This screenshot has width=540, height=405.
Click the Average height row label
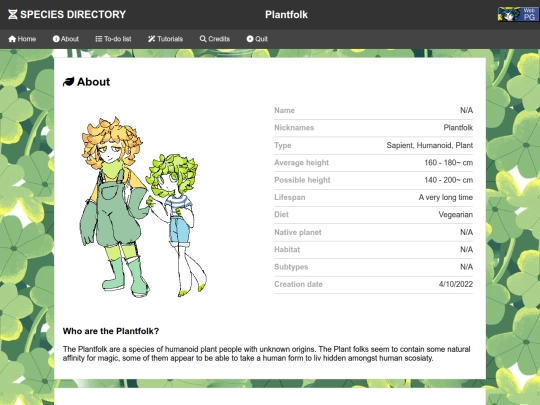pos(301,163)
